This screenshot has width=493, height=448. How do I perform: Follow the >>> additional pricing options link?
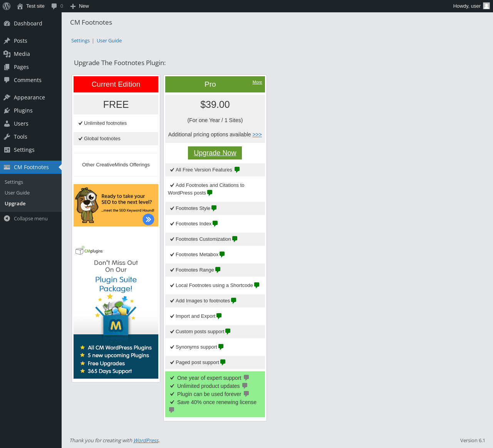tap(257, 134)
